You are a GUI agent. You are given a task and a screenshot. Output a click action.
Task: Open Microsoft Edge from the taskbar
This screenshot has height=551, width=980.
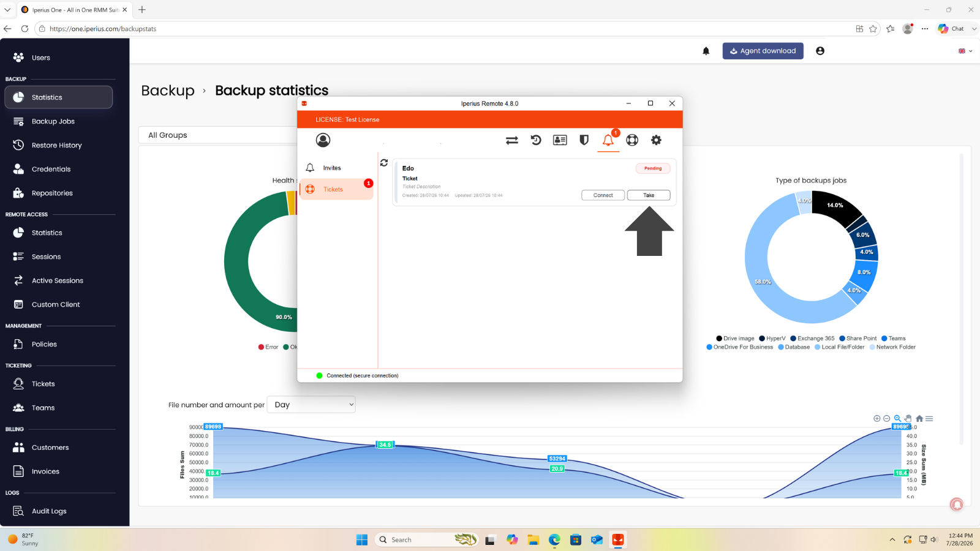point(554,539)
